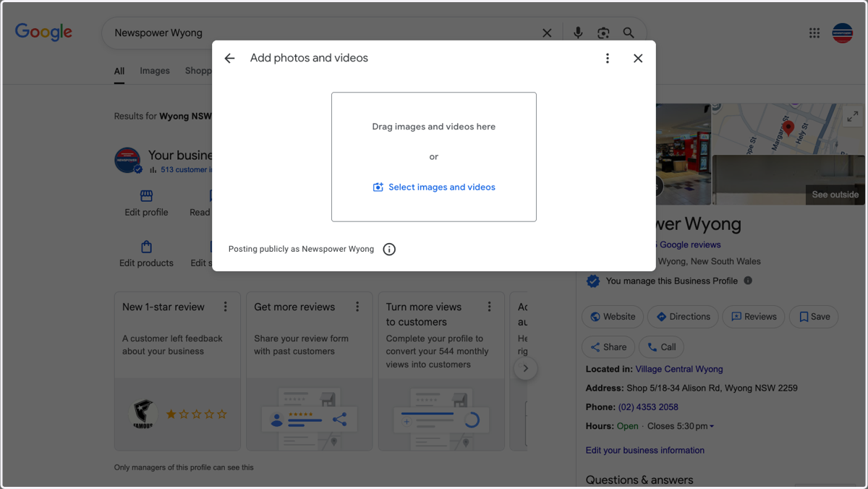
Task: Click phone number (02) 4353 2058
Action: [648, 407]
